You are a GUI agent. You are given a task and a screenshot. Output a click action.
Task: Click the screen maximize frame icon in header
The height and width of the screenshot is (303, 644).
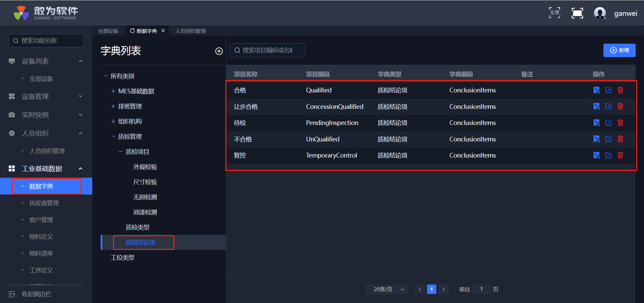[x=577, y=13]
